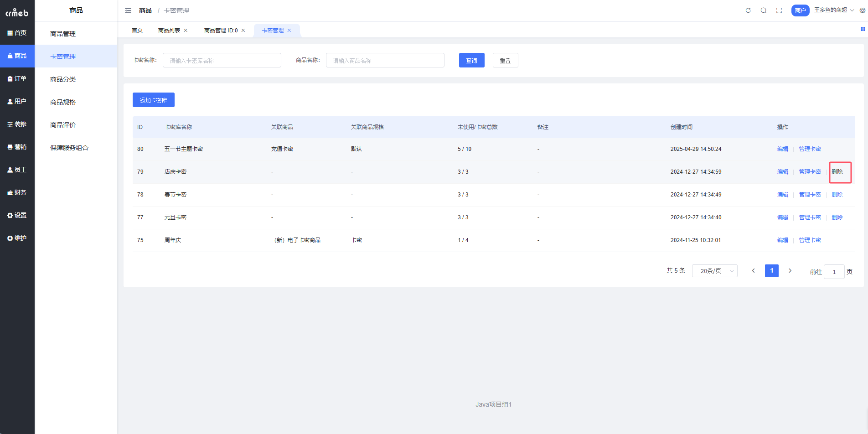Expand the 王多鱼的商超 user dropdown
Image resolution: width=868 pixels, height=434 pixels.
[x=834, y=10]
